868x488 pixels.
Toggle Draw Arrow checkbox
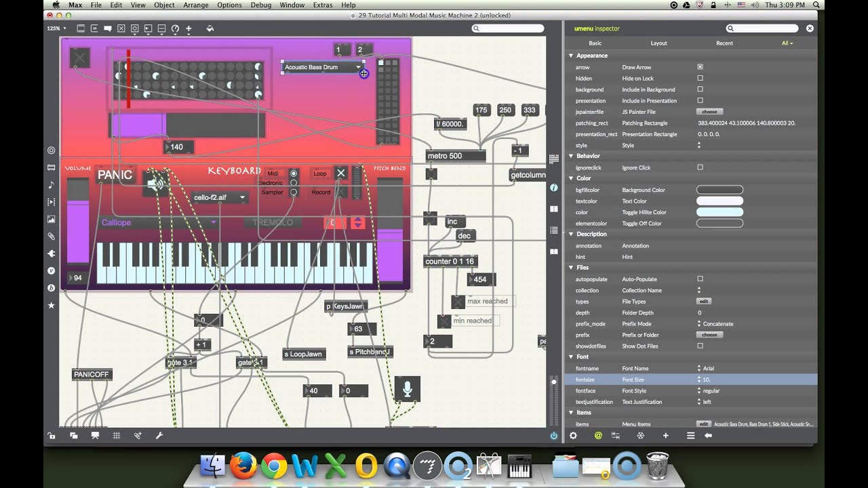tap(700, 67)
